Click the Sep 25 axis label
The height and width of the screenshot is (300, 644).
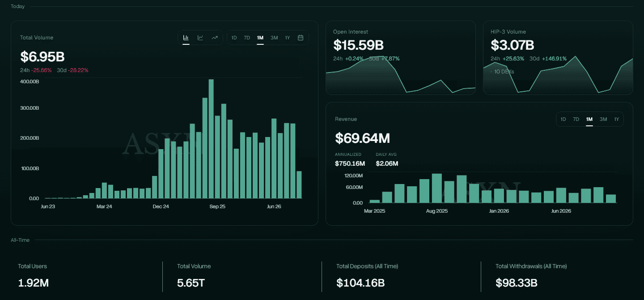tap(217, 206)
